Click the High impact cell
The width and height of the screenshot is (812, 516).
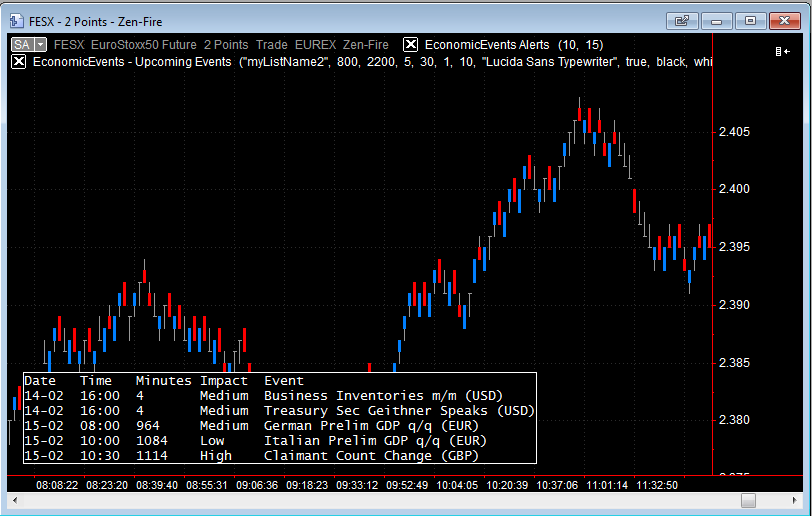point(216,456)
